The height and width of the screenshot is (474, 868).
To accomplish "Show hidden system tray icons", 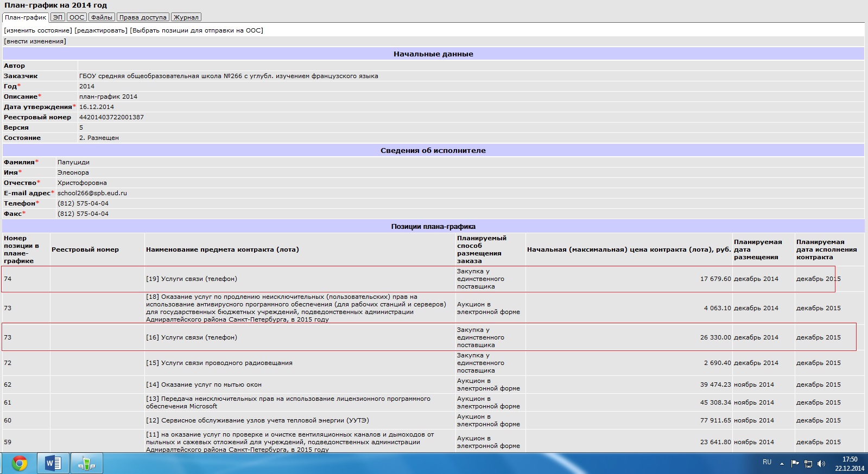I will [x=782, y=464].
